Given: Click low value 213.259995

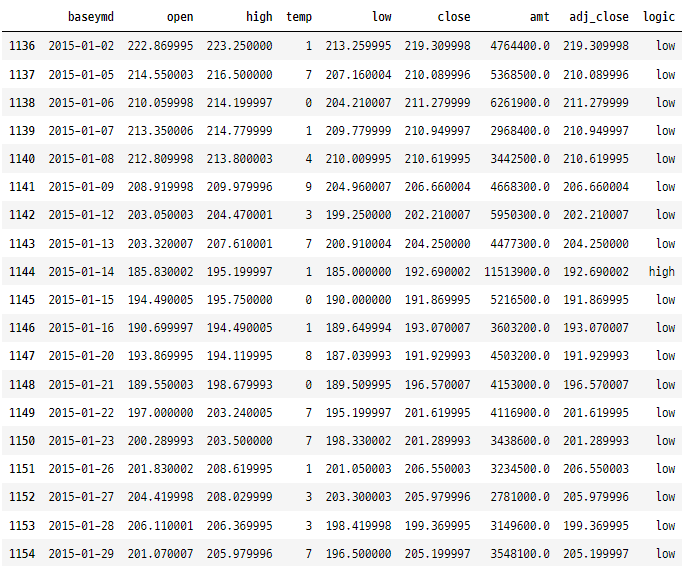Looking at the screenshot, I should [x=358, y=45].
